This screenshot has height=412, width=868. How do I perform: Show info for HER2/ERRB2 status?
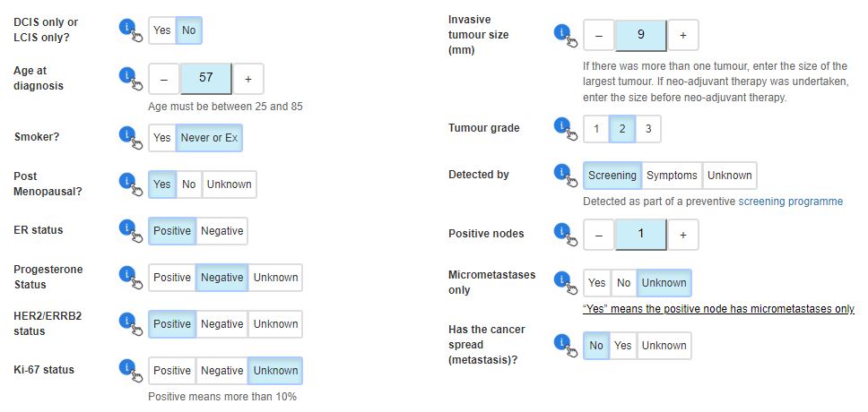coord(131,323)
